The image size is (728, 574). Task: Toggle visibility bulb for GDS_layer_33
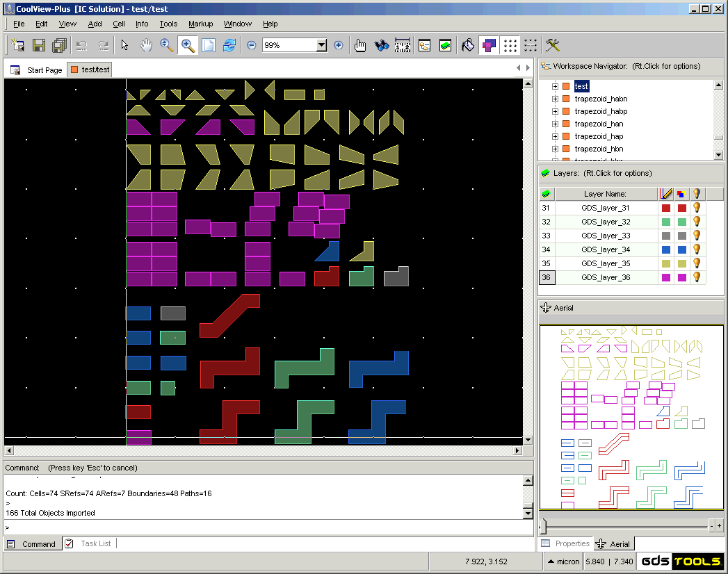(697, 236)
